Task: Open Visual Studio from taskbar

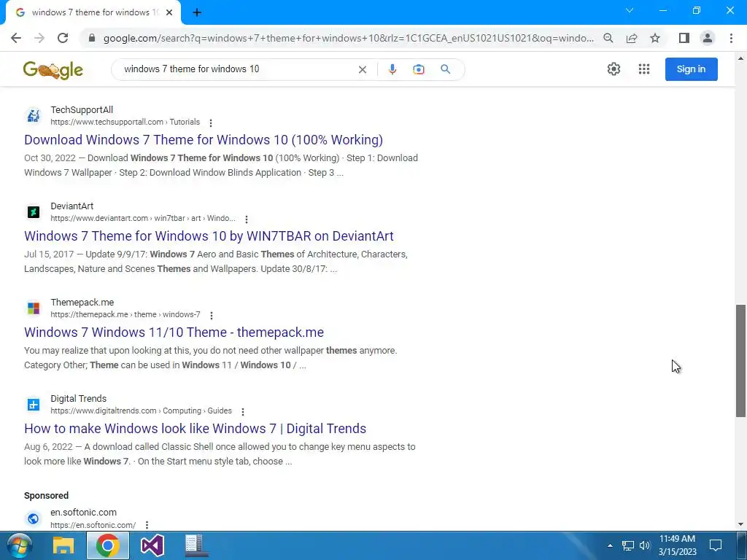Action: pos(152,545)
